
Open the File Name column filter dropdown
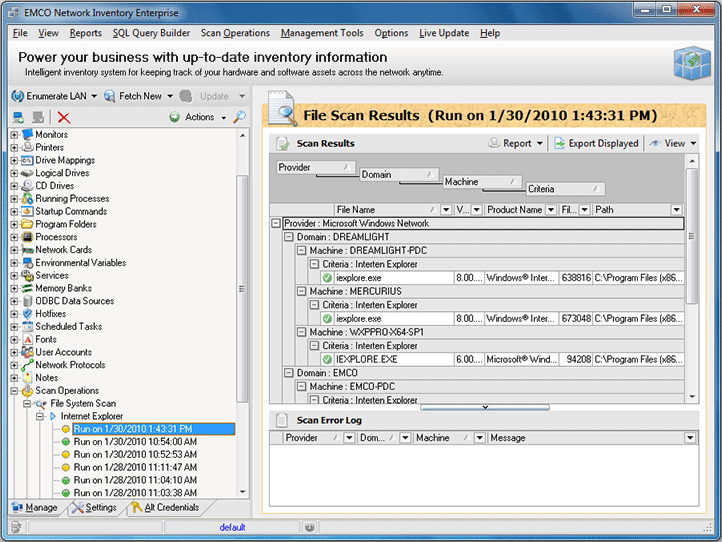coord(446,210)
